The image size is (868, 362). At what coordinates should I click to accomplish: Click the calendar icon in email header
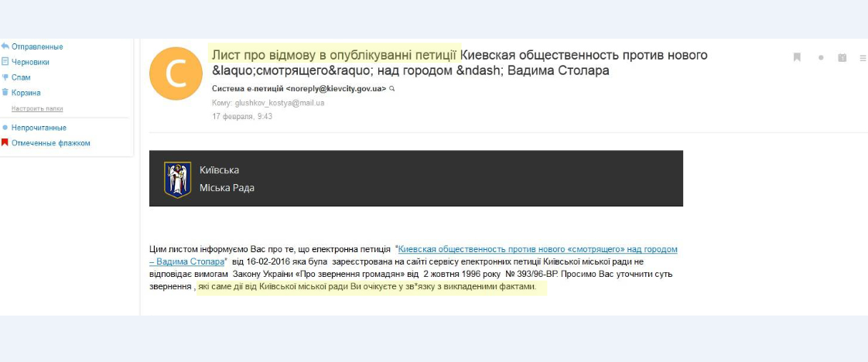coord(842,58)
